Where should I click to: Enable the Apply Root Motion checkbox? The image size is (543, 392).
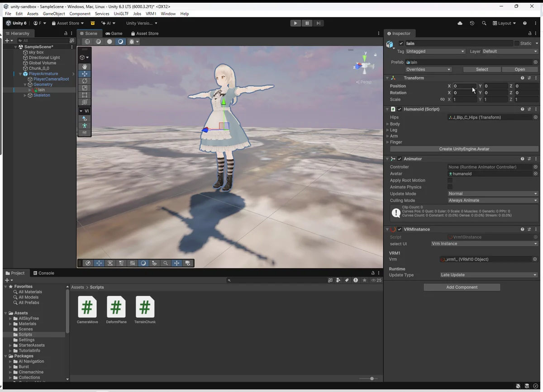[x=450, y=180]
